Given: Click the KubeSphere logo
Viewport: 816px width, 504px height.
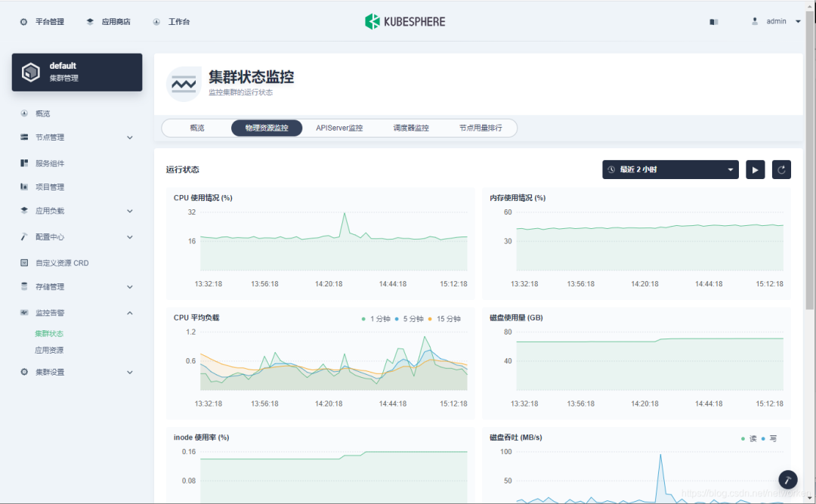Looking at the screenshot, I should point(405,21).
